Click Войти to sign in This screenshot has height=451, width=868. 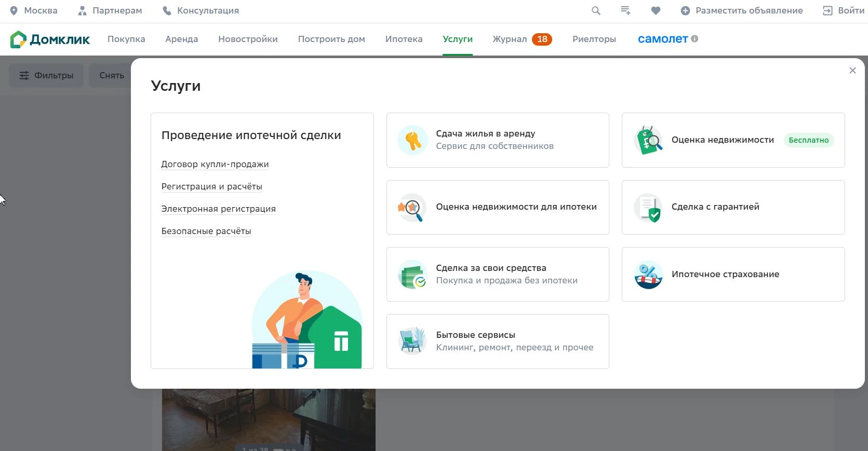click(x=844, y=11)
